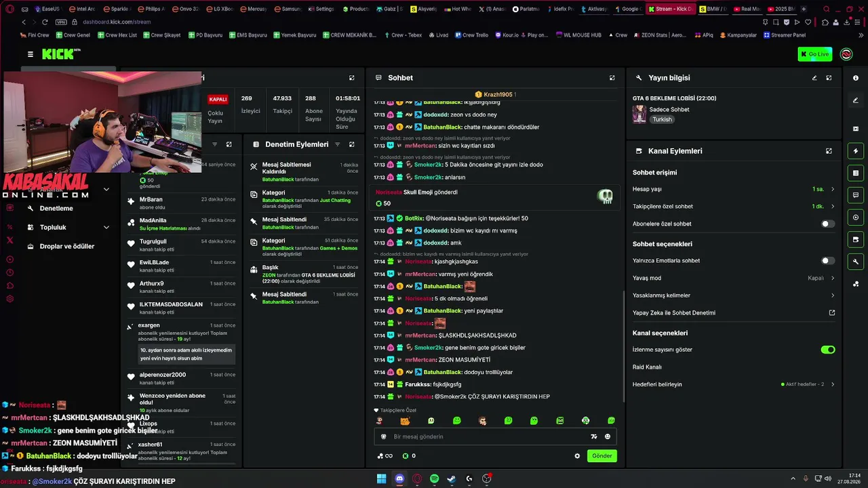868x488 pixels.
Task: Expand the Yayın bilgisi panel
Action: tap(829, 78)
